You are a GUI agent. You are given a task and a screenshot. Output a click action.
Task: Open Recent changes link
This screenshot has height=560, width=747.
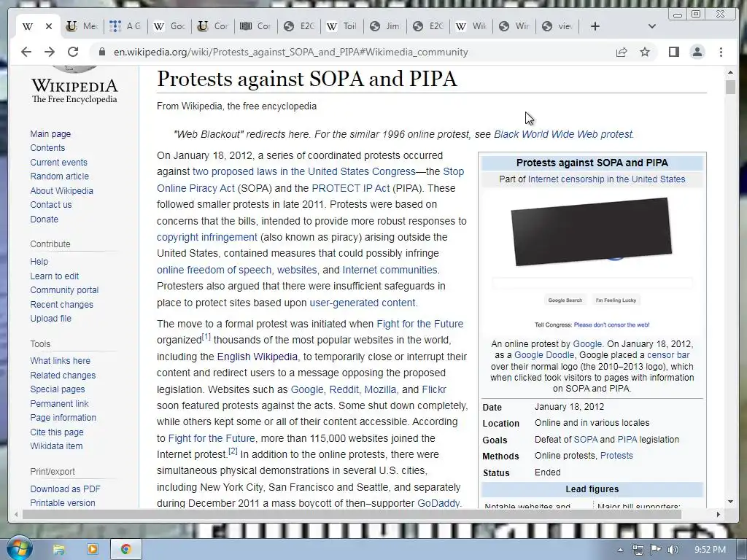[x=61, y=304]
